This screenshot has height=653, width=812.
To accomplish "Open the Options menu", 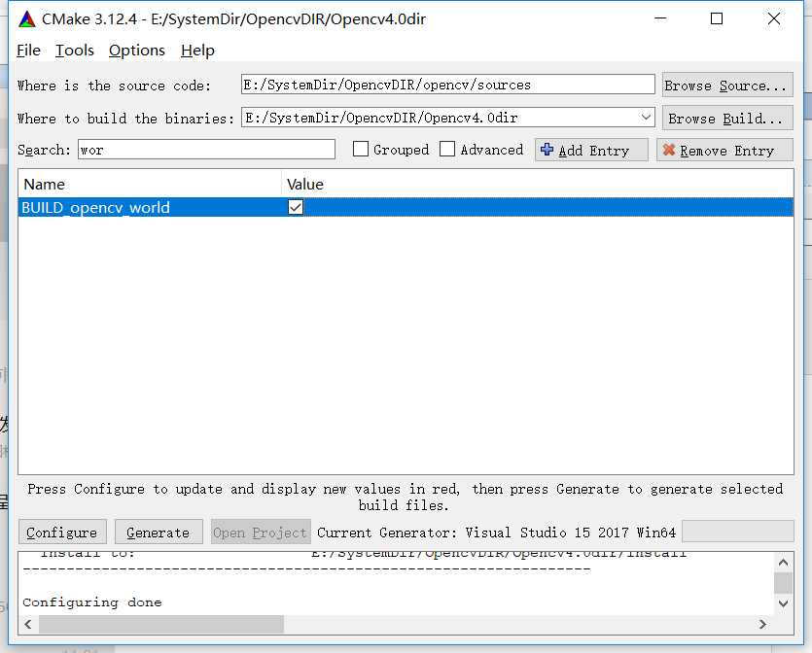I will tap(137, 51).
